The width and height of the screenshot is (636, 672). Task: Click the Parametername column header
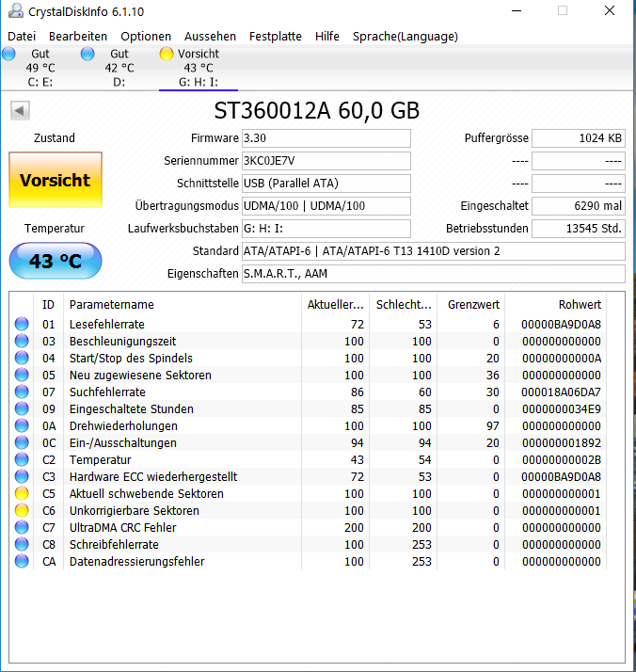[183, 305]
